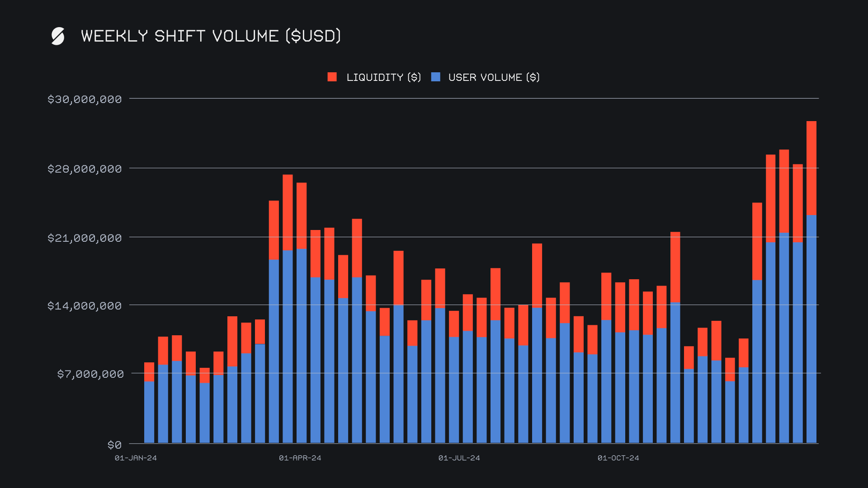868x488 pixels.
Task: Click the tallest bar's red liquidity segment
Action: pos(811,167)
